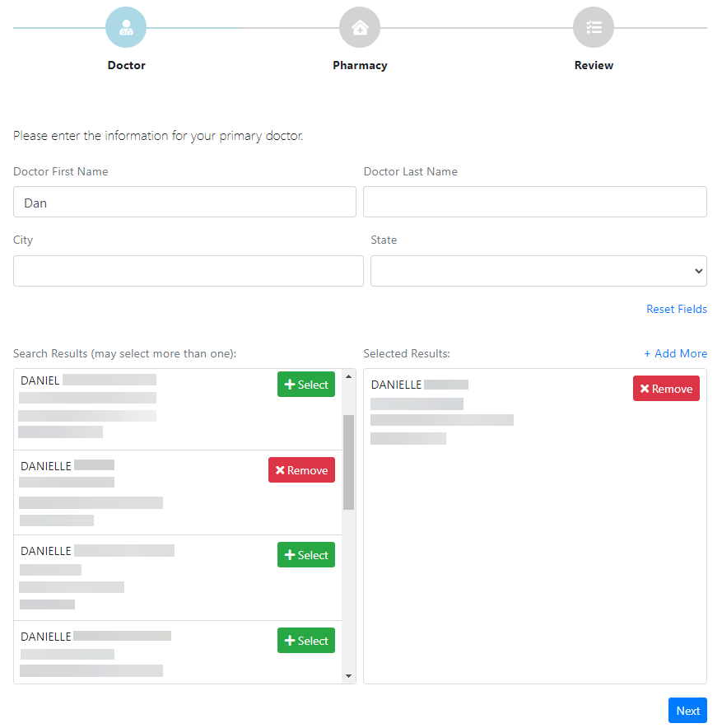Go to the Review step label

click(594, 65)
